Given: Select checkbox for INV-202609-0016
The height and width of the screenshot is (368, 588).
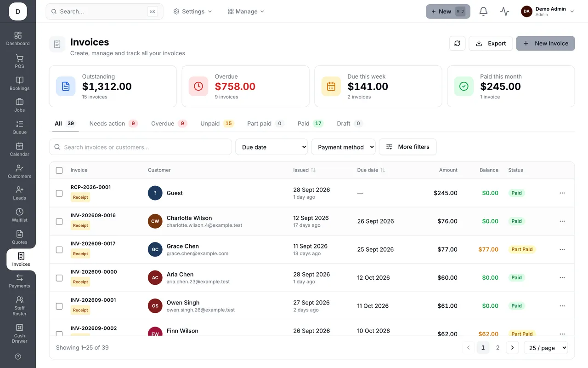Looking at the screenshot, I should coord(59,221).
